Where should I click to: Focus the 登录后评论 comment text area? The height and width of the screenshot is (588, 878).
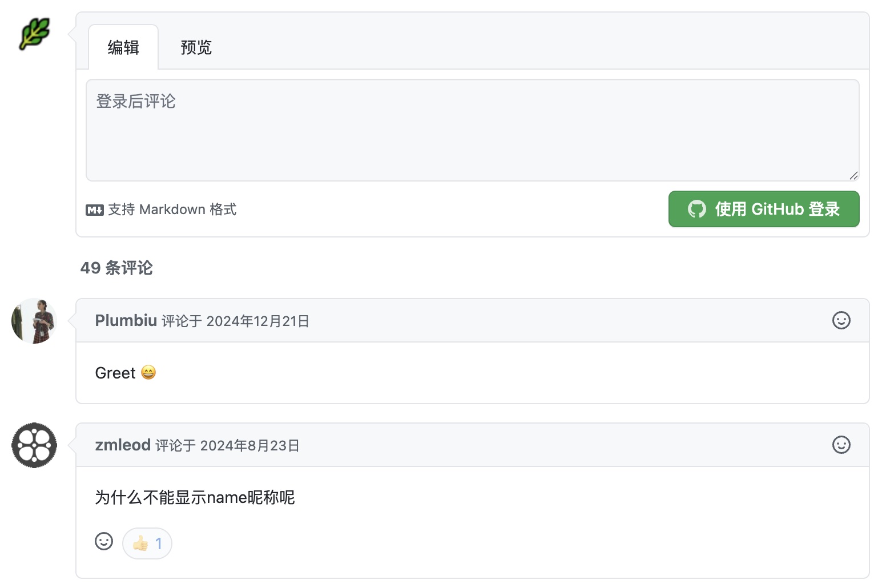point(472,130)
